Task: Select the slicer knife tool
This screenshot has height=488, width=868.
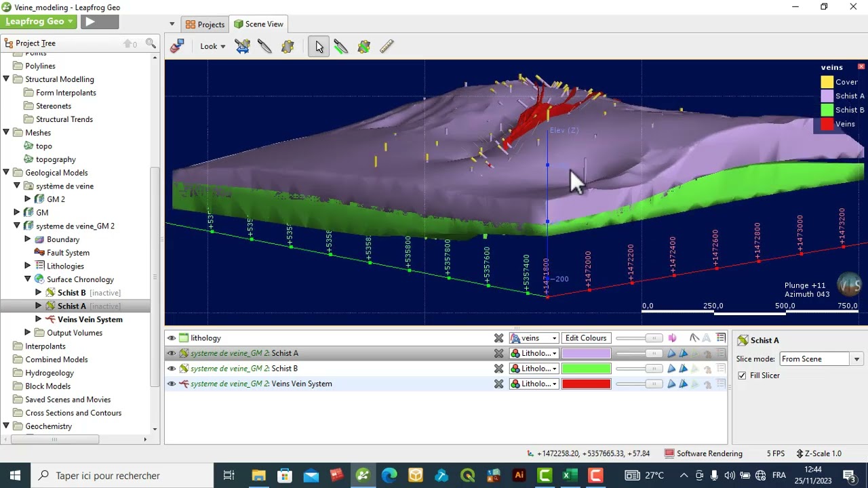Action: pyautogui.click(x=265, y=46)
